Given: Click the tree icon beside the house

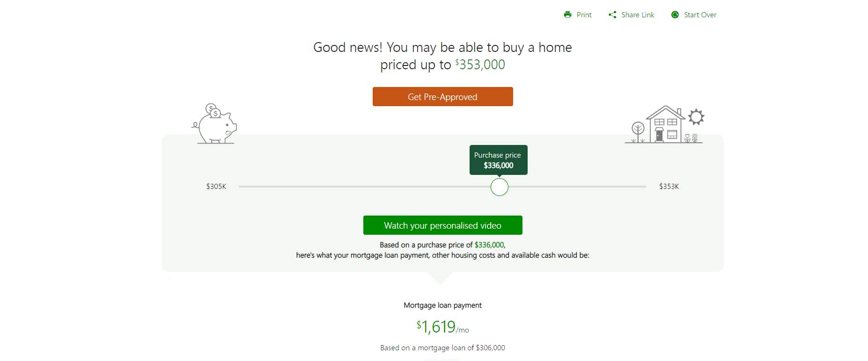Looking at the screenshot, I should [638, 132].
